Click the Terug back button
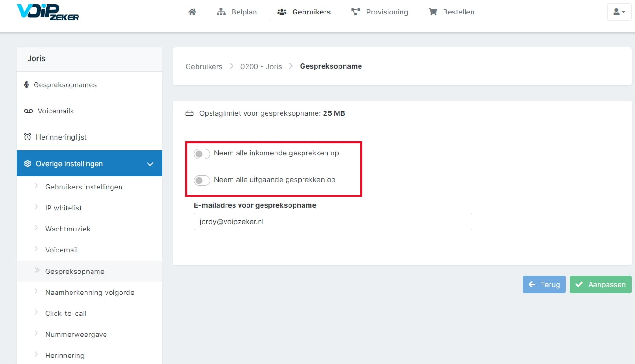 (544, 284)
